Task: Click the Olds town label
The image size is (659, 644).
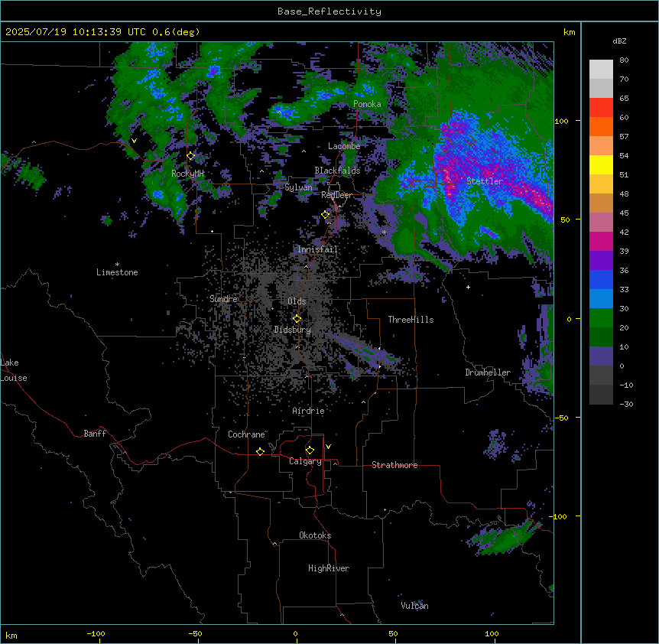Action: coord(297,301)
